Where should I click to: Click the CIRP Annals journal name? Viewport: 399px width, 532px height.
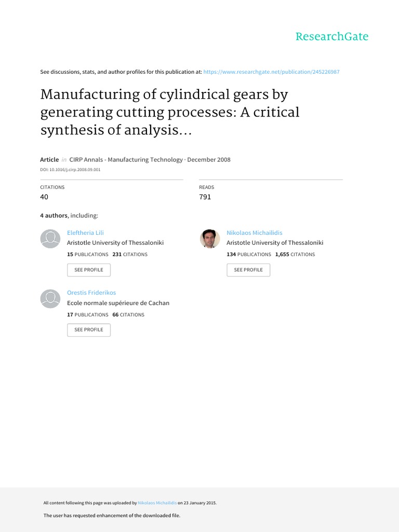point(124,159)
